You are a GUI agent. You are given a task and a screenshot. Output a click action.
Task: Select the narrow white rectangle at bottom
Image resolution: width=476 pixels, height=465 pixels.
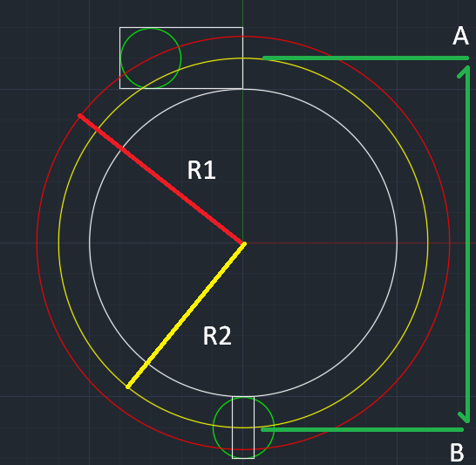coord(243,427)
